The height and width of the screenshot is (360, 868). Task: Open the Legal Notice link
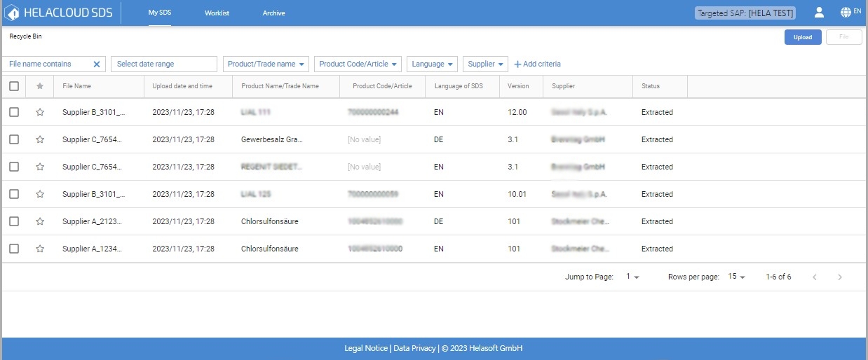[365, 348]
